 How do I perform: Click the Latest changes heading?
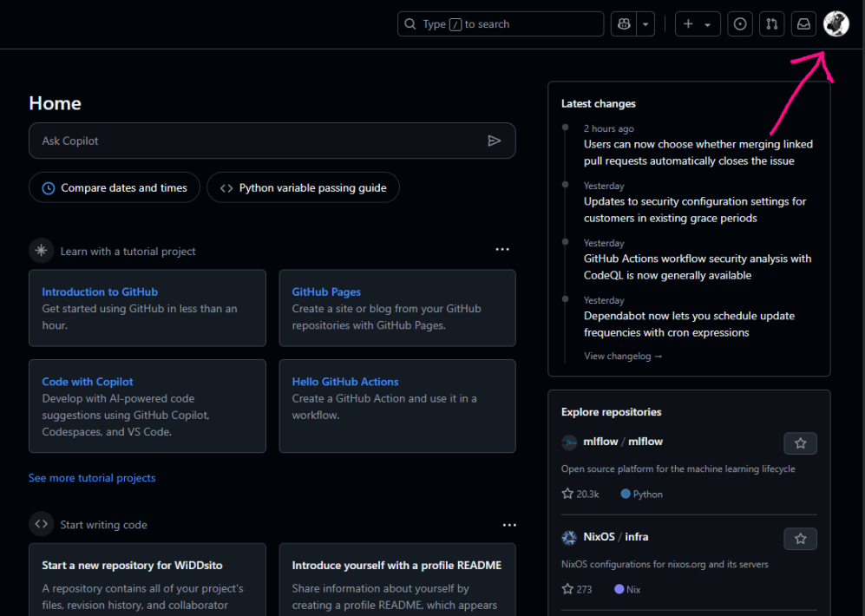599,103
